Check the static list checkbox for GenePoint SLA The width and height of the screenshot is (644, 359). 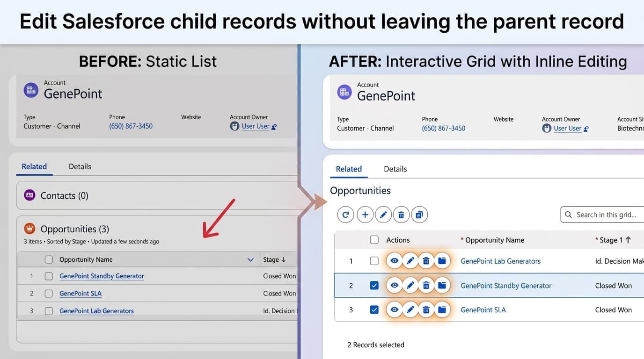(49, 294)
